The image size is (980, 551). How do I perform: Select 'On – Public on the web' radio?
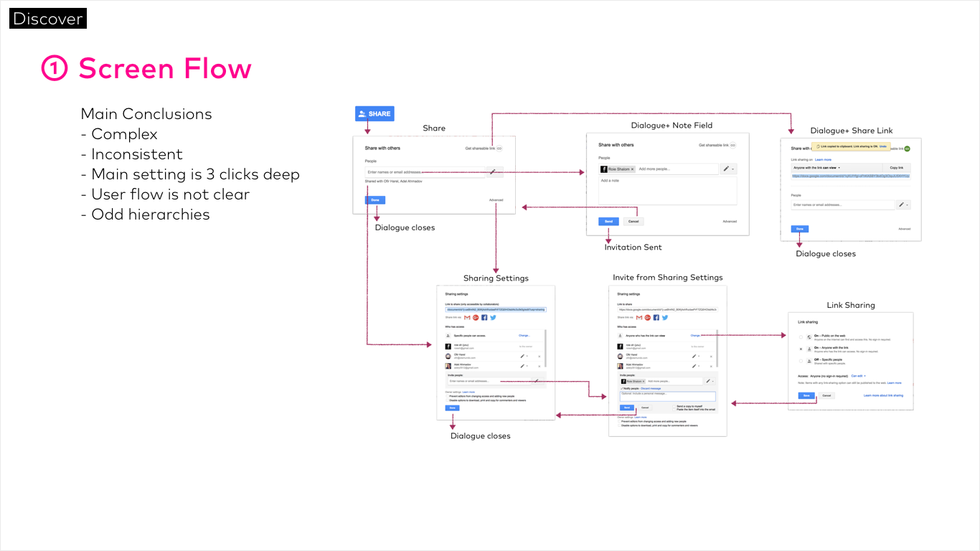[801, 337]
